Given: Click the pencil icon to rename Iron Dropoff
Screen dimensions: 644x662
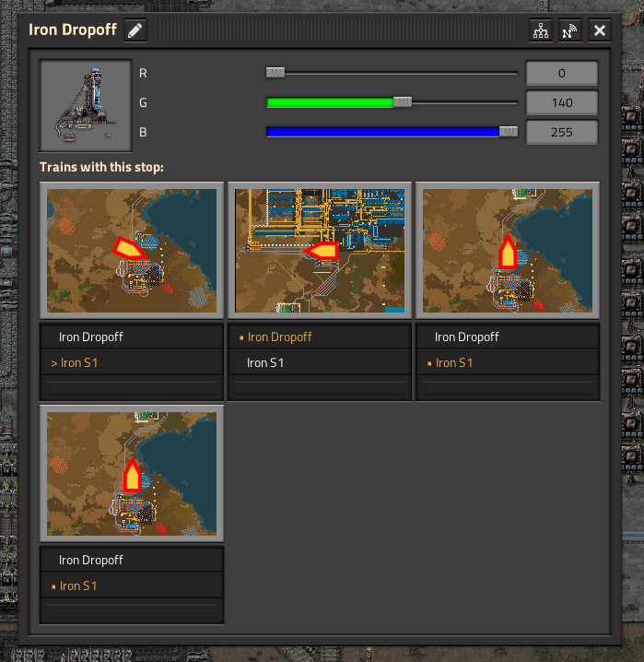Looking at the screenshot, I should pyautogui.click(x=135, y=30).
